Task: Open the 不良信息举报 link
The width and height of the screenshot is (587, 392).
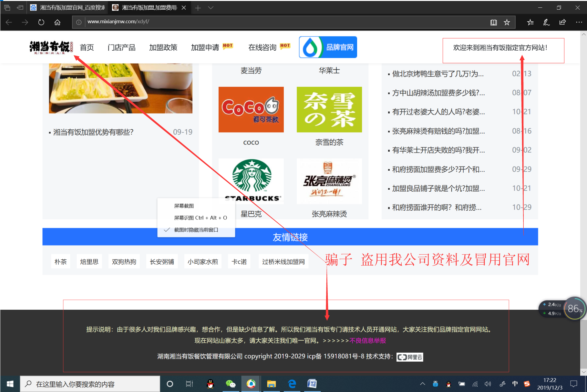Action: pyautogui.click(x=367, y=340)
